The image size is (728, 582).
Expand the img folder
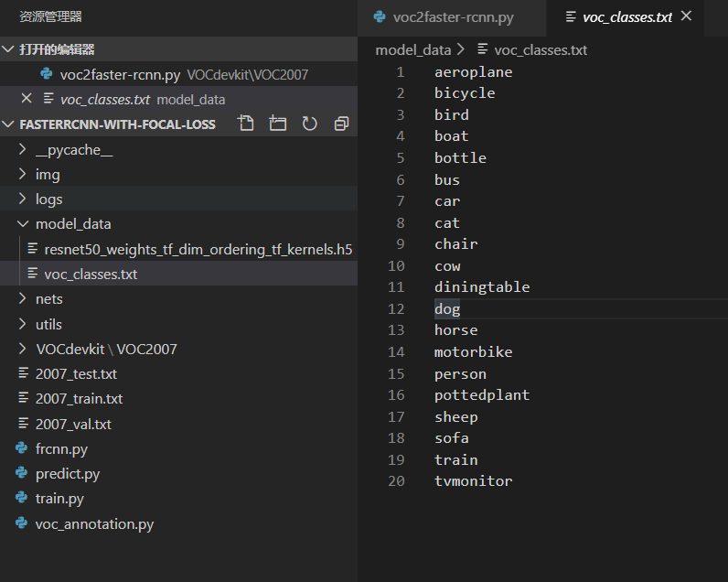[22, 174]
